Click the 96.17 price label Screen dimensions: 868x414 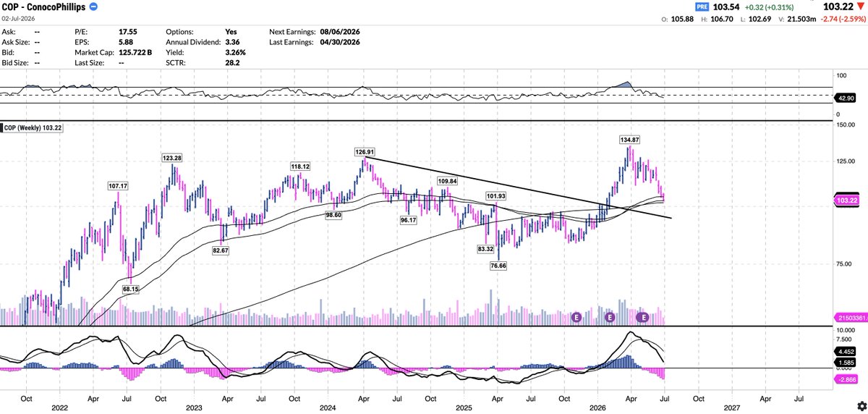[410, 219]
